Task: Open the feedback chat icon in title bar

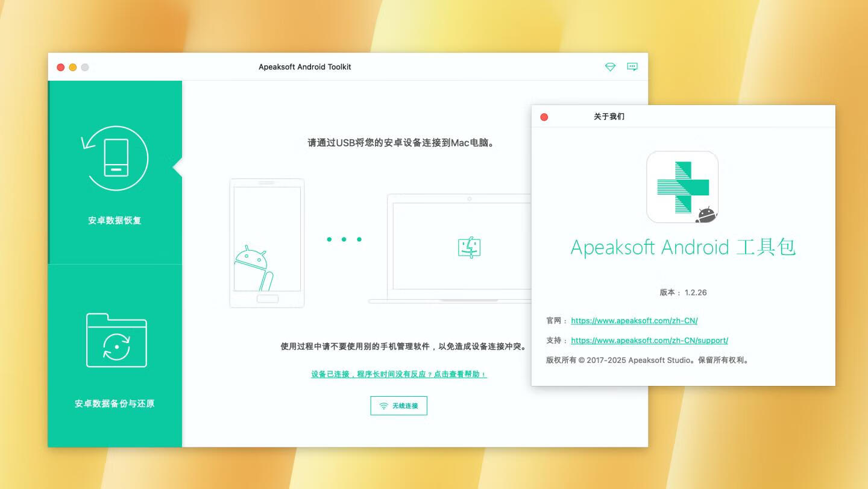Action: pos(632,67)
